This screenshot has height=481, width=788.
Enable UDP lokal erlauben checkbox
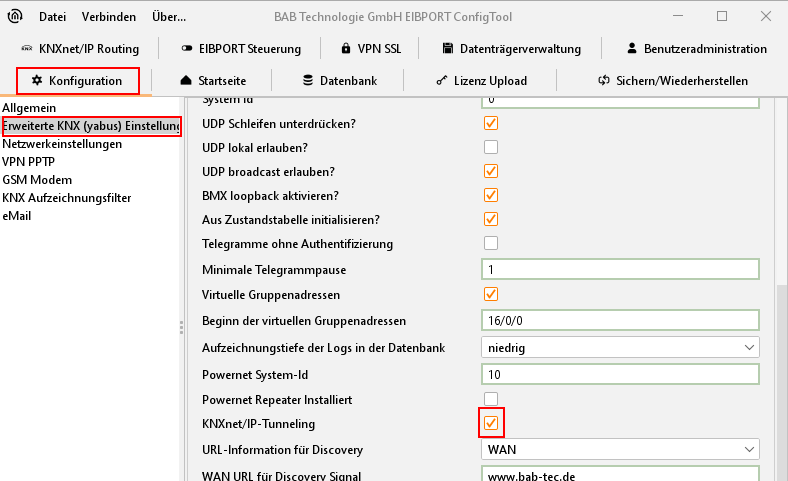tap(491, 147)
